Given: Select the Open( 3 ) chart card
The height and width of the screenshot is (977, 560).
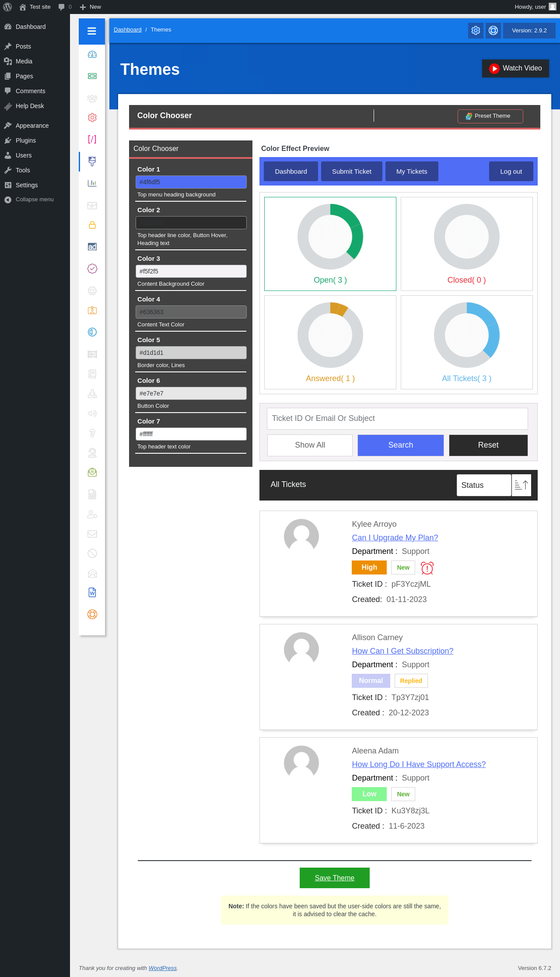Looking at the screenshot, I should (x=330, y=244).
